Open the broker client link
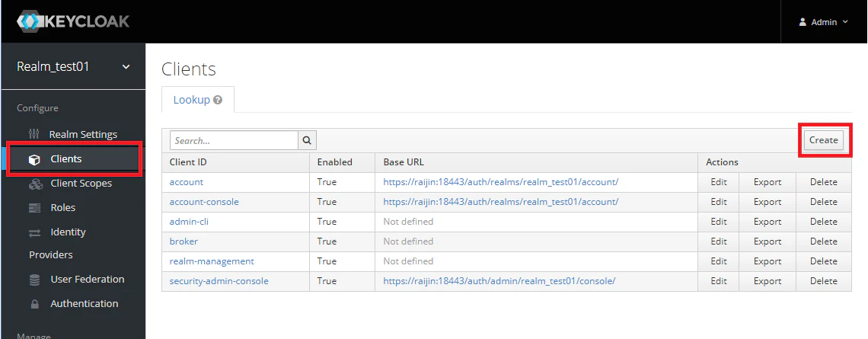This screenshot has width=868, height=339. click(x=183, y=241)
